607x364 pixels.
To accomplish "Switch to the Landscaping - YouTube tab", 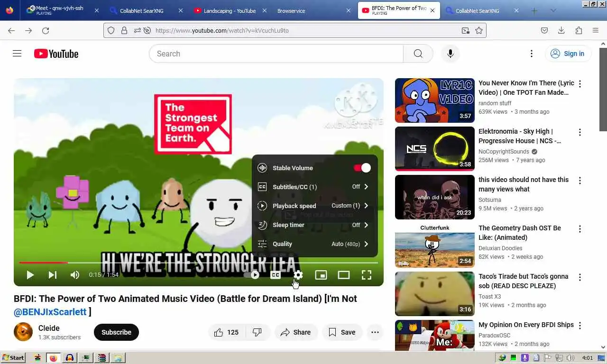I will [x=230, y=10].
